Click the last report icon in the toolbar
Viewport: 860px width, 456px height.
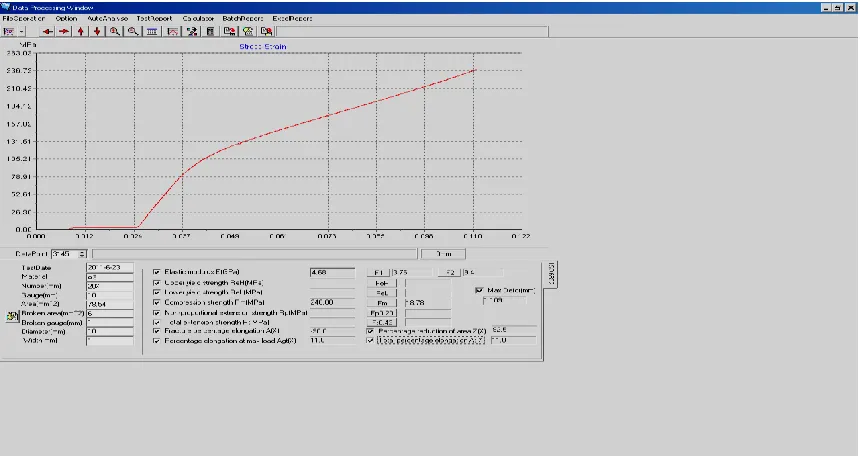tap(267, 31)
